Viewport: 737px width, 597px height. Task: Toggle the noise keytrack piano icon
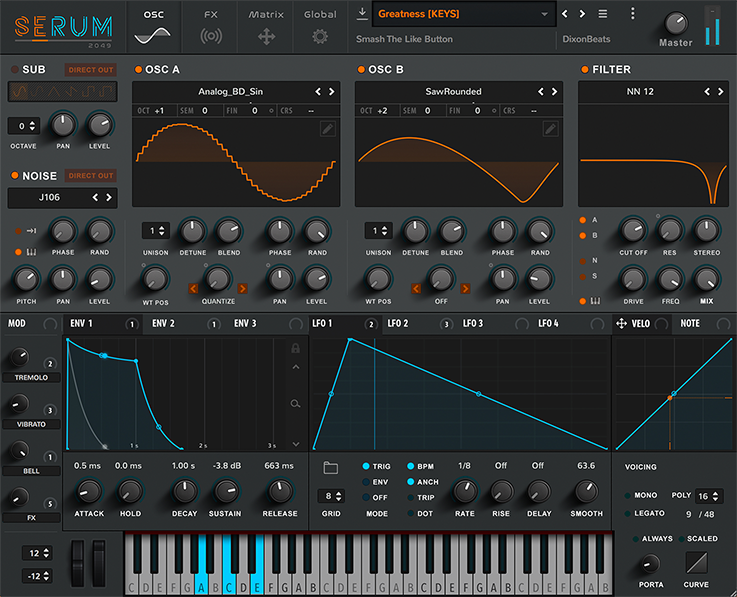click(31, 252)
